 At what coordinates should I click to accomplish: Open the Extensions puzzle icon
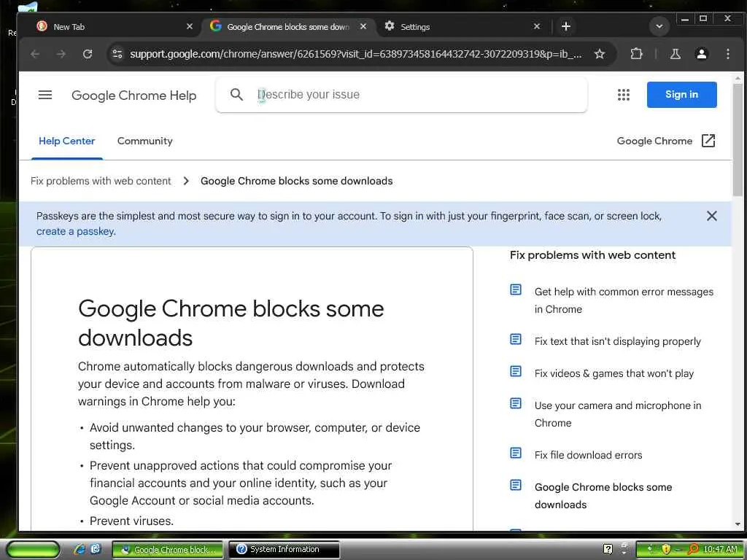point(636,54)
